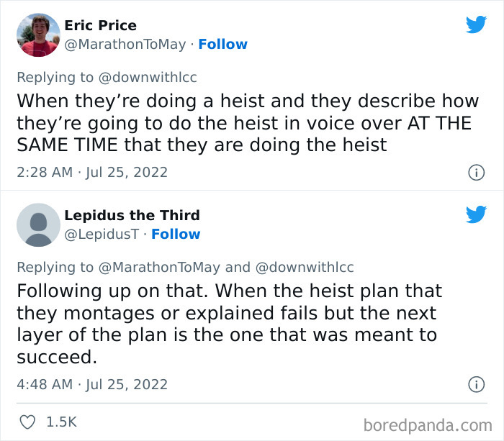Open @MarathonToMay in Lepidus's reply line

point(159,267)
